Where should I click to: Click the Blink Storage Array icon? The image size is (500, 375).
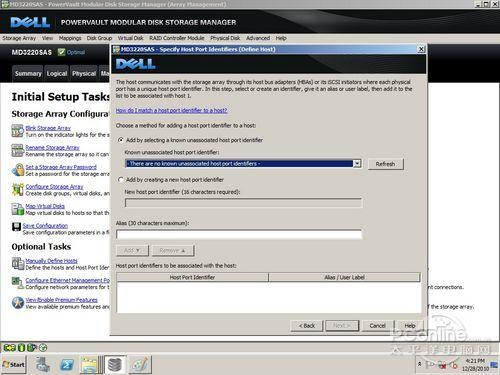click(x=17, y=131)
